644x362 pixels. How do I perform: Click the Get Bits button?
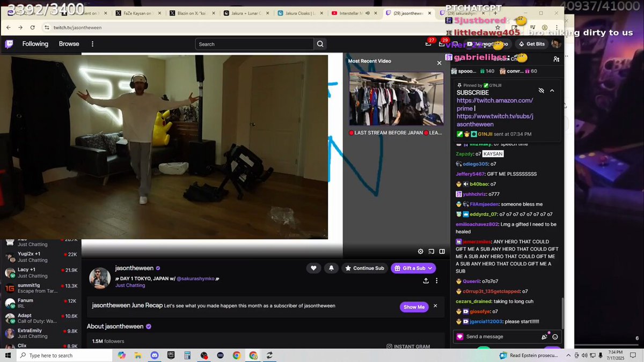[531, 44]
